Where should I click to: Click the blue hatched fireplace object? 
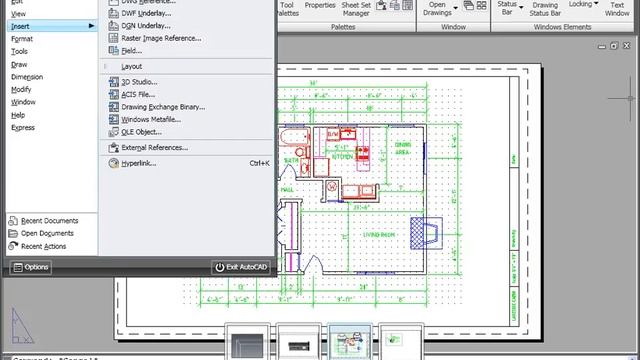click(426, 233)
